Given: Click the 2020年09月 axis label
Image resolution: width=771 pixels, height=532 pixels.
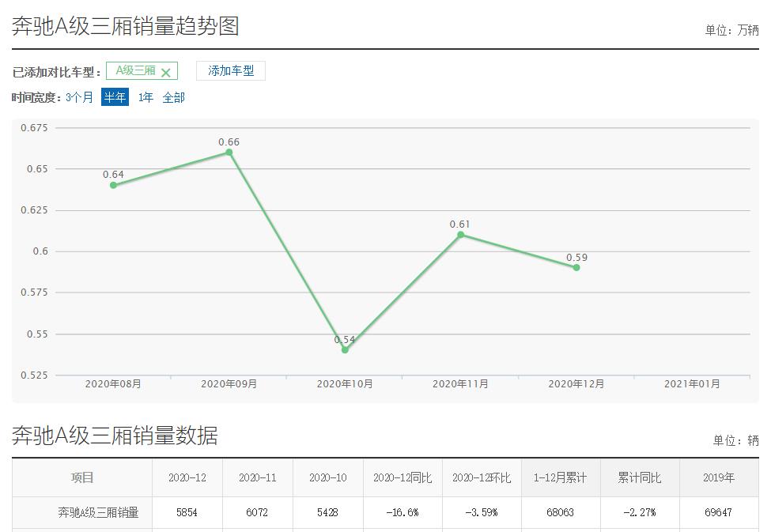Looking at the screenshot, I should [x=229, y=384].
